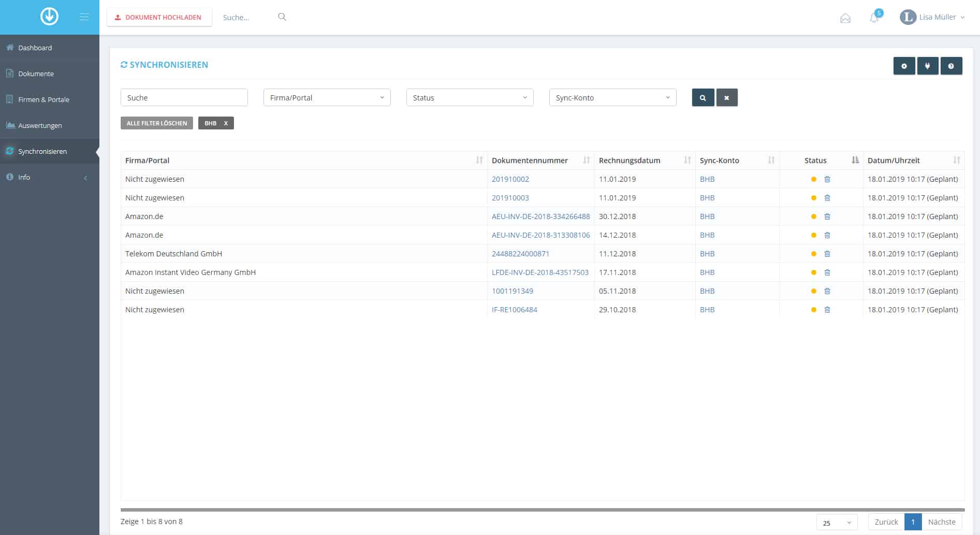This screenshot has height=535, width=980.
Task: Click the plug connection icon button
Action: tap(928, 66)
